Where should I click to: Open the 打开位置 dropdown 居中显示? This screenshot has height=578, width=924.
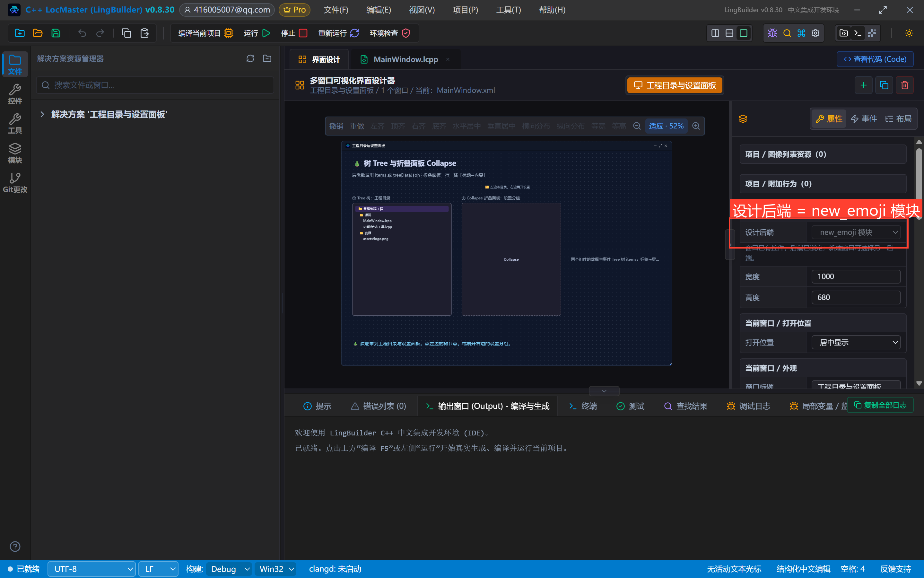(856, 343)
